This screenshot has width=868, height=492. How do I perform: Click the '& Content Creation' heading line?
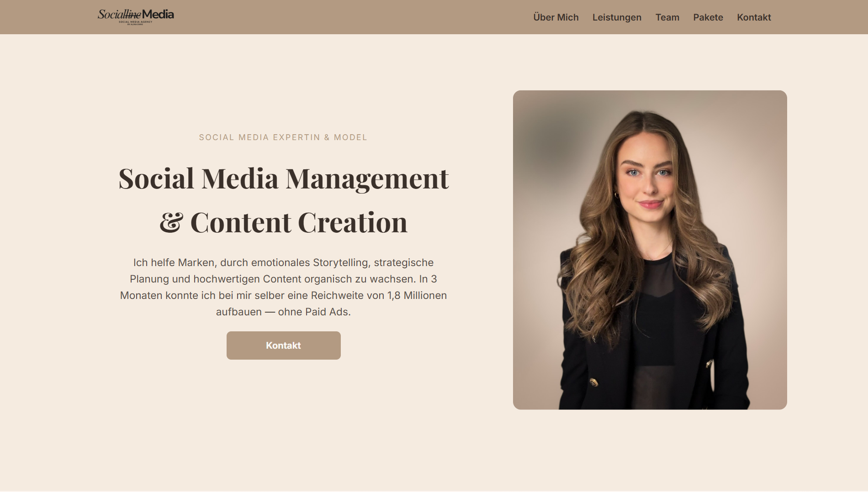[x=283, y=223]
